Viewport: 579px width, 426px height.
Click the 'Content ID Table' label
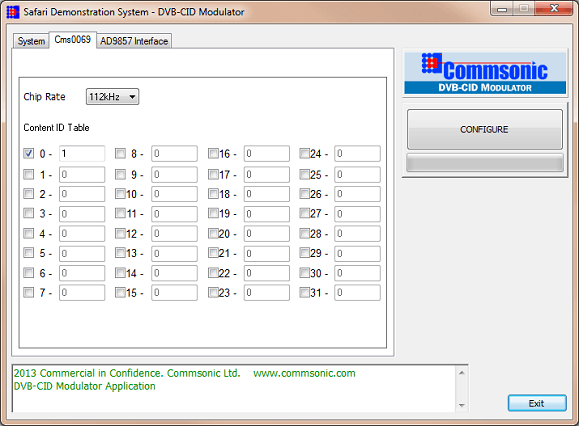click(x=56, y=128)
